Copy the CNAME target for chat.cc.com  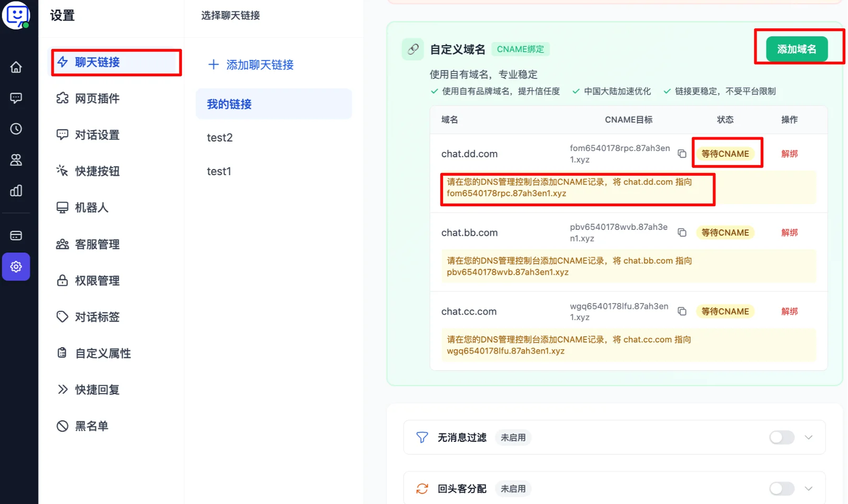pos(682,311)
